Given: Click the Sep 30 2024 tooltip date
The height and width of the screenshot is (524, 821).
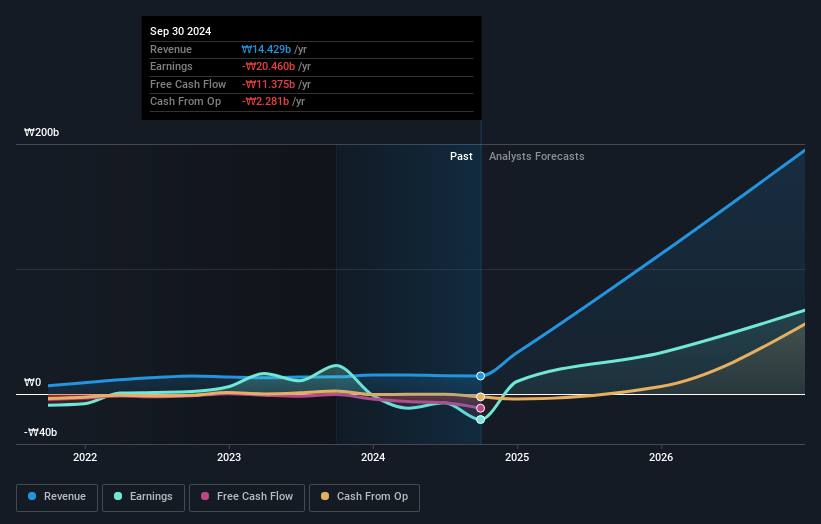Looking at the screenshot, I should [x=181, y=31].
